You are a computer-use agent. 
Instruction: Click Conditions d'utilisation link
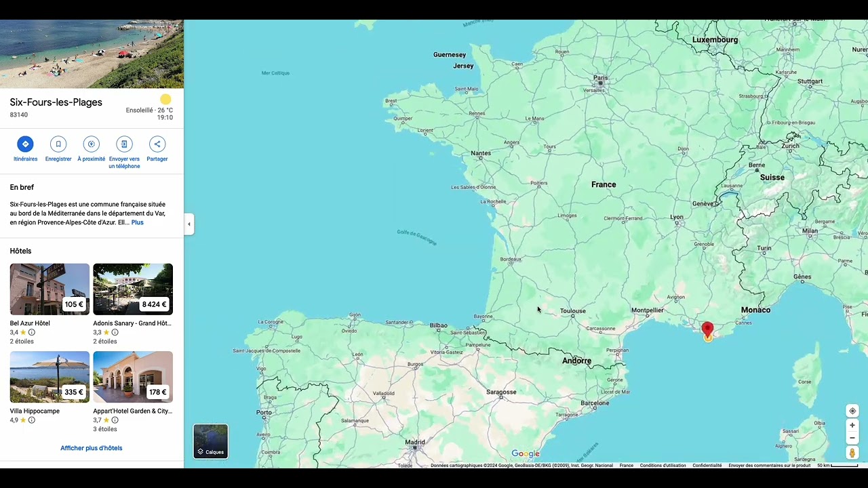[x=663, y=466]
